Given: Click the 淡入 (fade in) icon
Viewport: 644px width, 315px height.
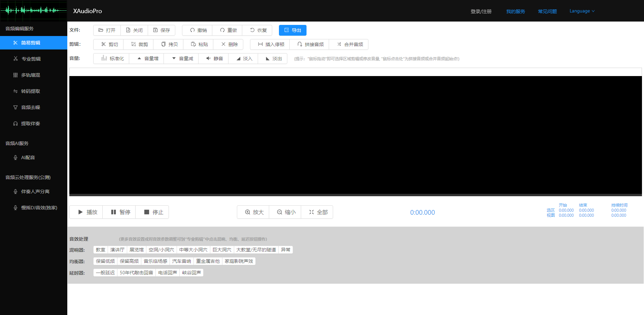Looking at the screenshot, I should (243, 58).
